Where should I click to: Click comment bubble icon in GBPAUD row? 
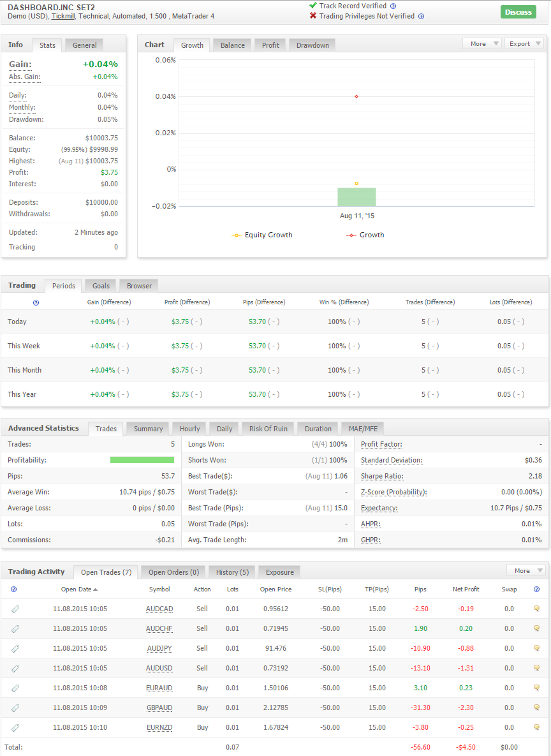click(536, 708)
